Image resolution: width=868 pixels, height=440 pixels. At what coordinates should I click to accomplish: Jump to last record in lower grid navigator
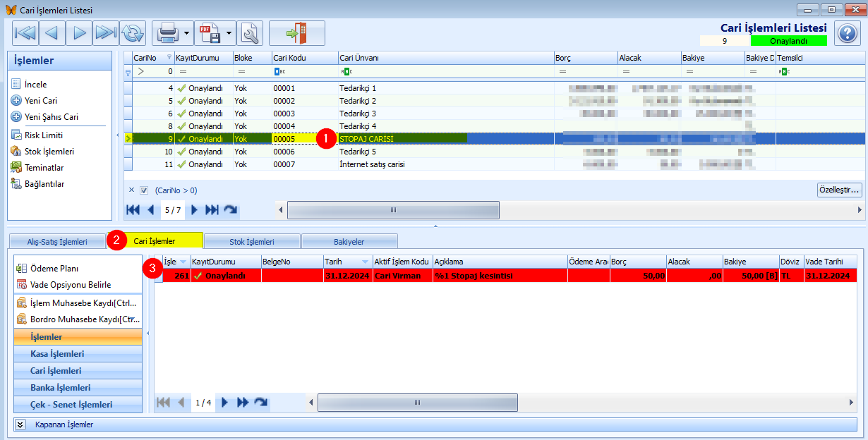click(243, 403)
